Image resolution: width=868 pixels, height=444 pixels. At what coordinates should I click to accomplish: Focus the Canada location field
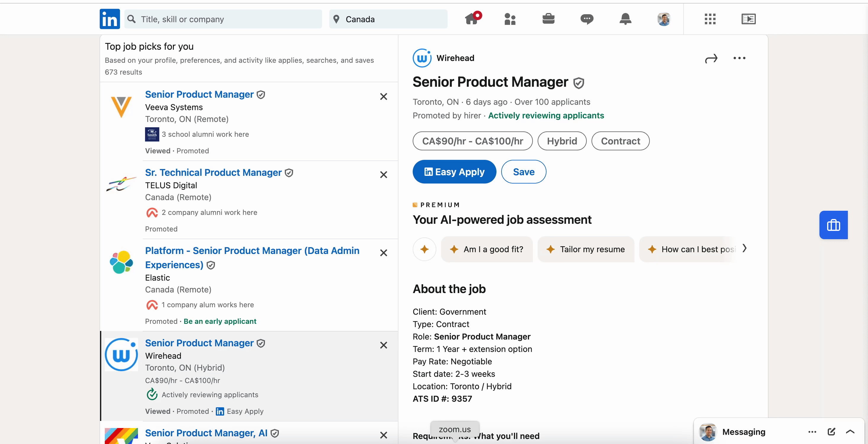(388, 19)
